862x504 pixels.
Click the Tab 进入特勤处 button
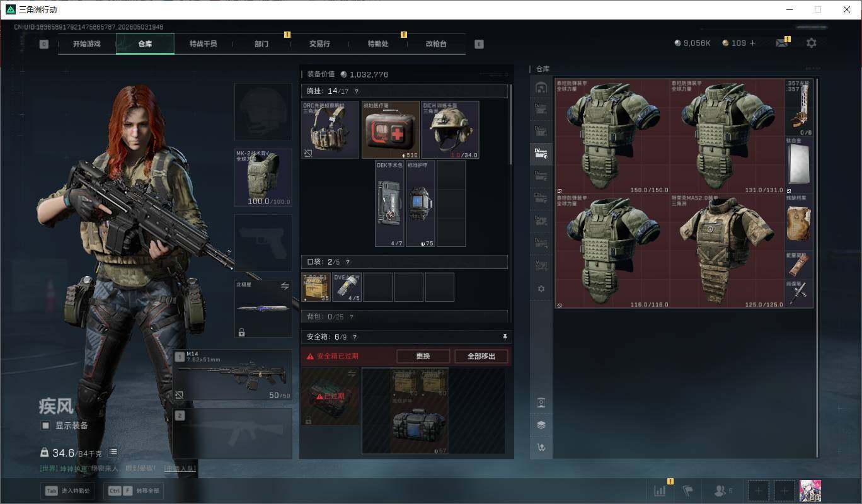pyautogui.click(x=67, y=491)
